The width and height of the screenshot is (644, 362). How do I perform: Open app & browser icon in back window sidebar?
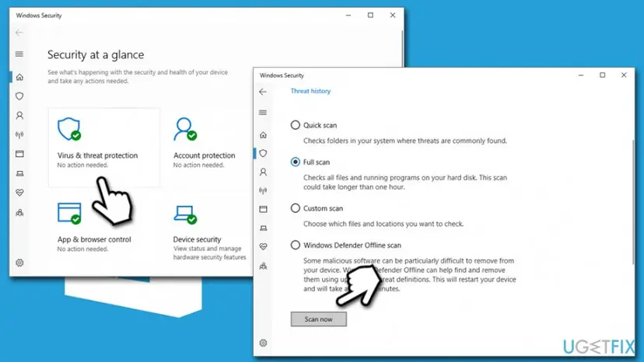click(19, 154)
